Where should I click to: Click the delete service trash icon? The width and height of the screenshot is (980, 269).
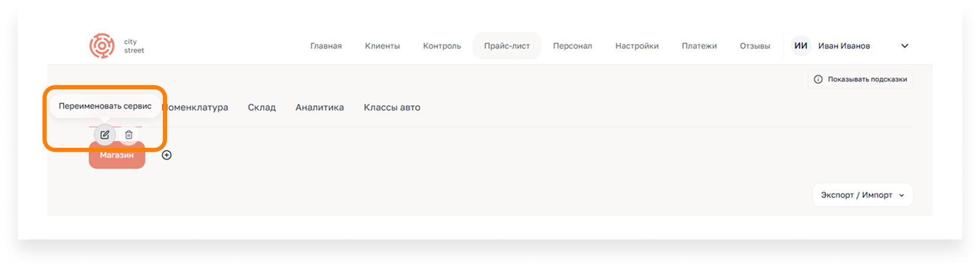[129, 135]
